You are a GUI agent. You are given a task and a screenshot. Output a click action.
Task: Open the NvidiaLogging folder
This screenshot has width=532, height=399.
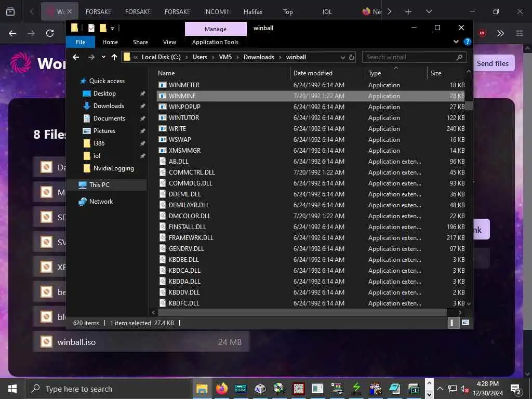[x=113, y=168]
